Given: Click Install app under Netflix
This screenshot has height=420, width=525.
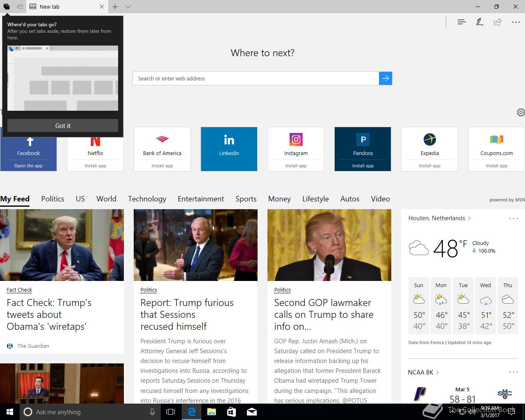Looking at the screenshot, I should click(x=95, y=166).
